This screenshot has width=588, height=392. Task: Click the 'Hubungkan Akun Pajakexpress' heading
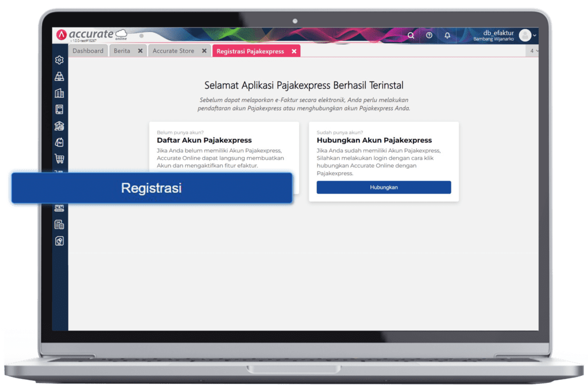point(374,140)
